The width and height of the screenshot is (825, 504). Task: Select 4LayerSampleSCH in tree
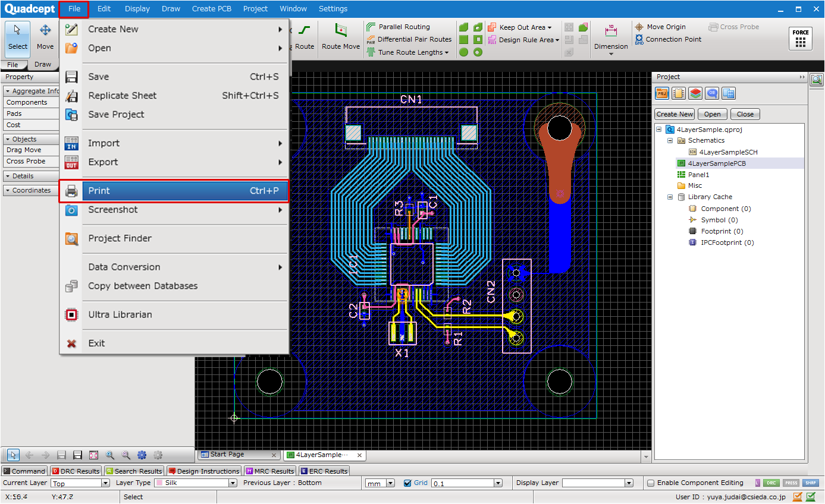(x=728, y=152)
